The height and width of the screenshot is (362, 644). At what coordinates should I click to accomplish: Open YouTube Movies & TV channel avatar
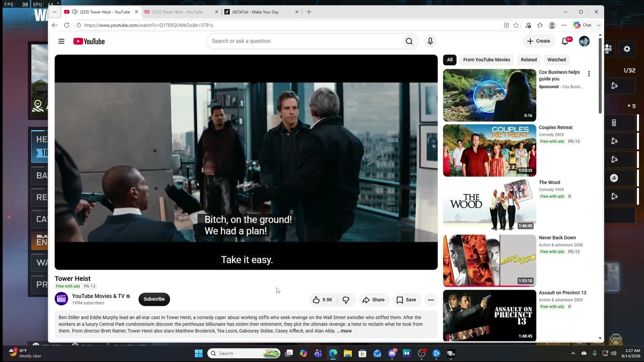61,299
